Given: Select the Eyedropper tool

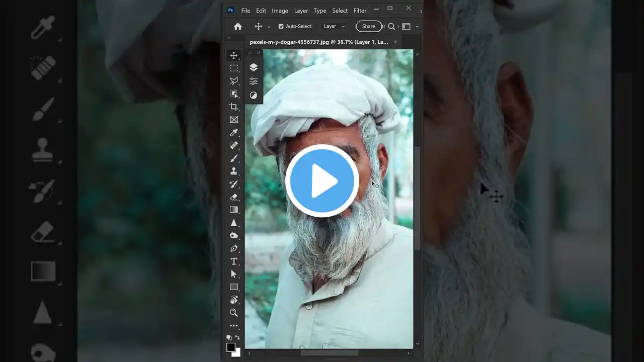Looking at the screenshot, I should (233, 132).
